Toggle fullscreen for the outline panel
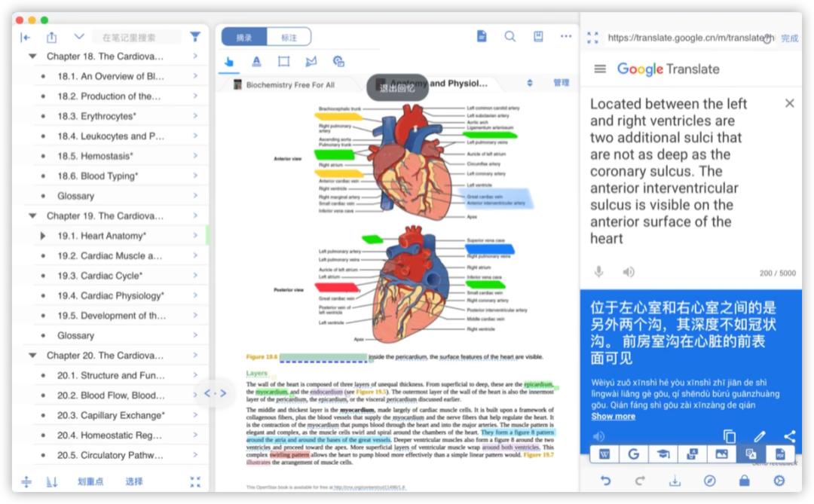Viewport: 814px width, 504px height. point(195,482)
